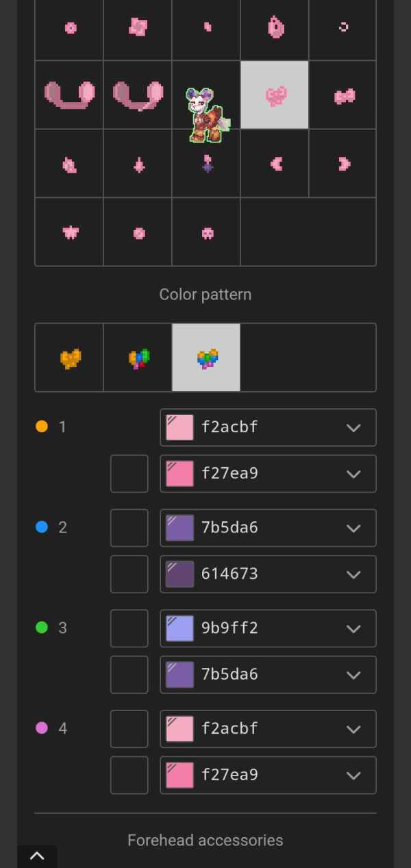Check the box beside color 4's f27ea9
411x868 pixels.
pos(129,775)
